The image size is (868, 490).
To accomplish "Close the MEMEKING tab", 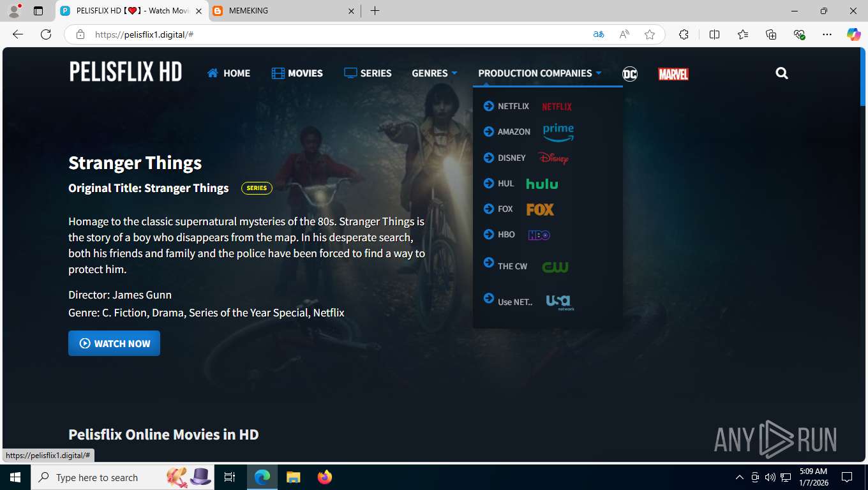I will 351,11.
